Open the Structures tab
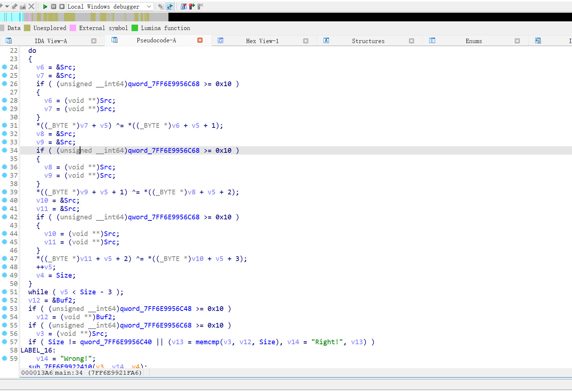The height and width of the screenshot is (392, 572). pos(368,41)
